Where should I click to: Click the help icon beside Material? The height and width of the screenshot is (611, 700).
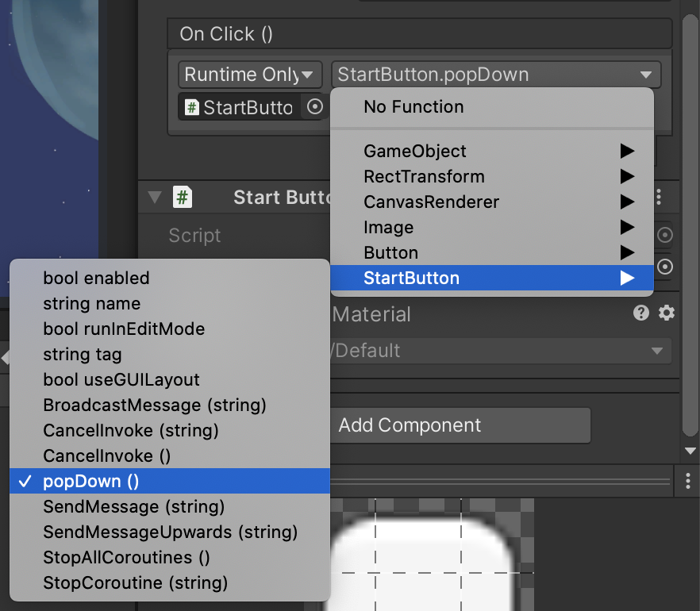641,313
